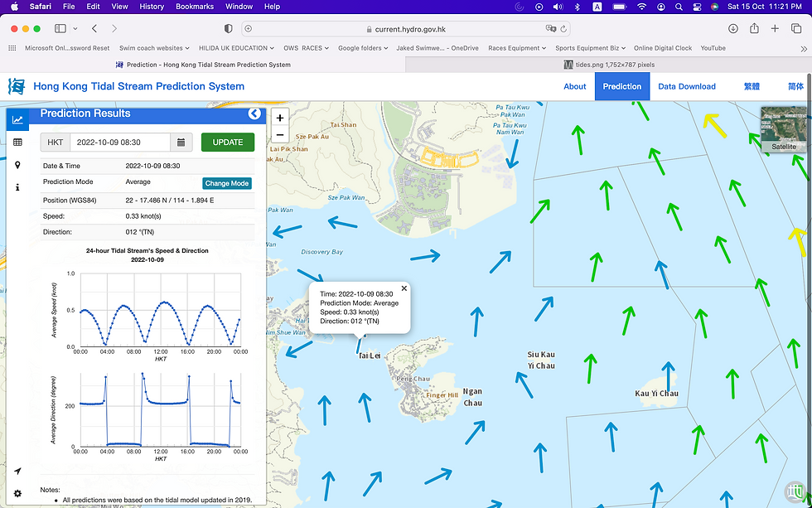This screenshot has width=812, height=508.
Task: Click the UPDATE button
Action: (x=228, y=143)
